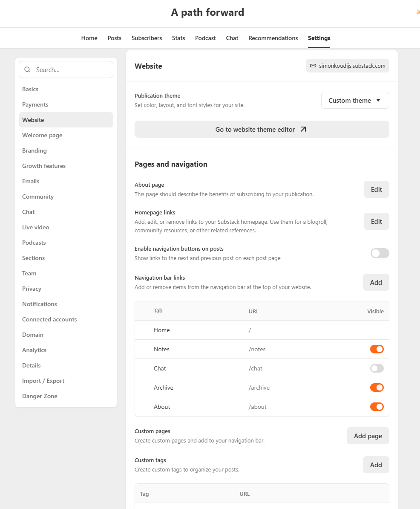This screenshot has height=509, width=420.
Task: Open the simonkoudijs.substack.com link
Action: [x=347, y=66]
